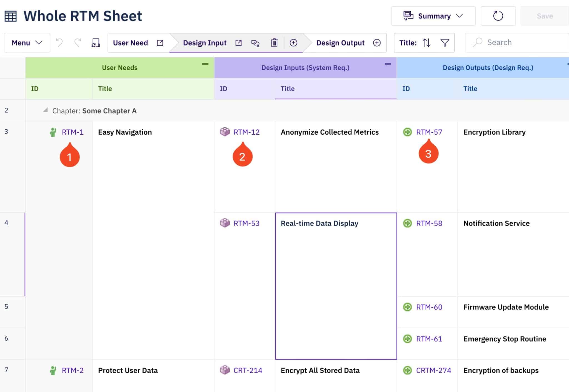Viewport: 569px width, 392px height.
Task: Collapse the Chapter: Some Chapter A row
Action: pyautogui.click(x=46, y=110)
